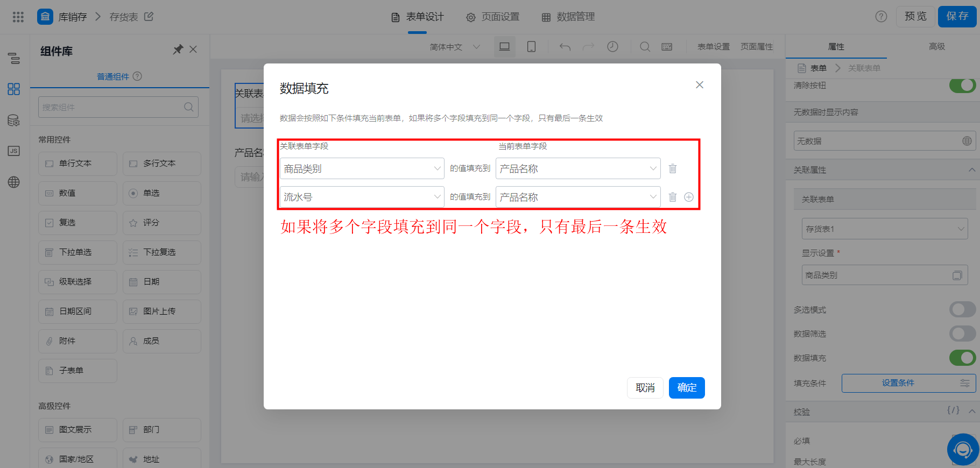Open the history clock icon
980x468 pixels.
click(612, 47)
